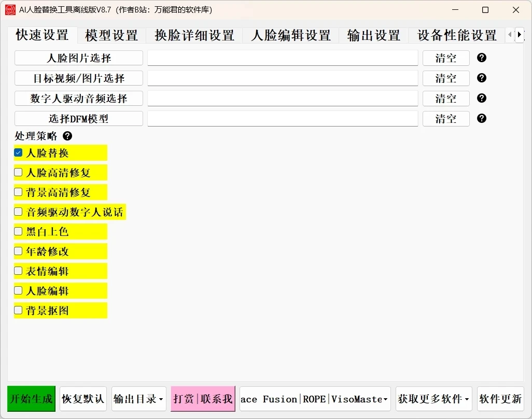Click the 处理策略 help question mark icon
Viewport: 532px width, 419px height.
(67, 136)
